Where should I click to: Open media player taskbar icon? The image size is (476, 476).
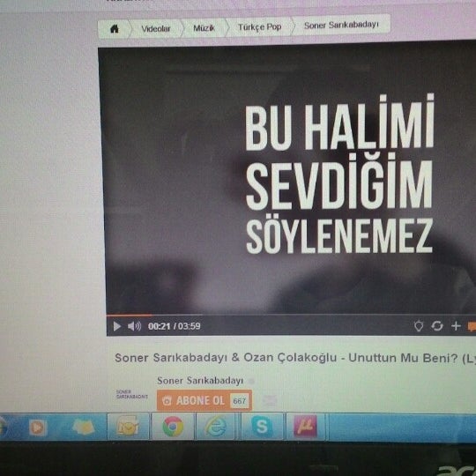point(38,428)
